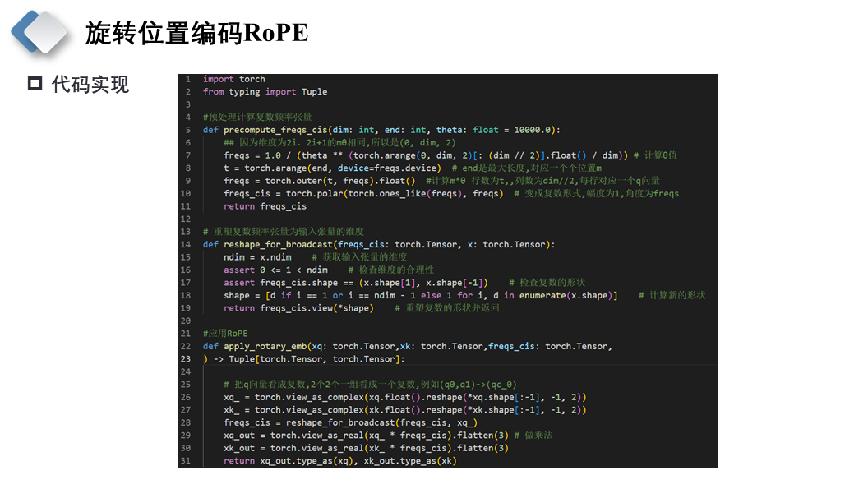868x489 pixels.
Task: Click the line 'ndim = x.ndim'
Action: [x=315, y=257]
